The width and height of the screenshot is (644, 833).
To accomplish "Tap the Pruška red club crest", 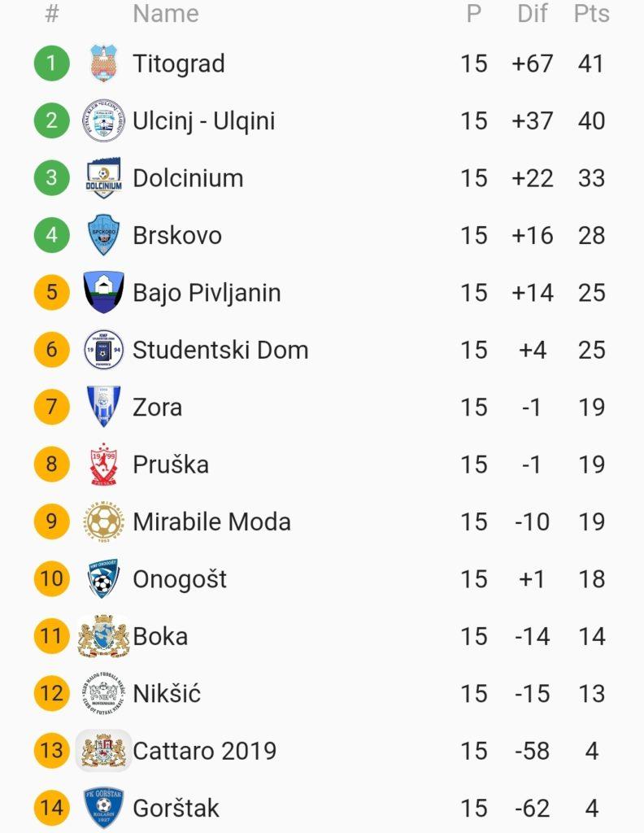I will [x=104, y=464].
